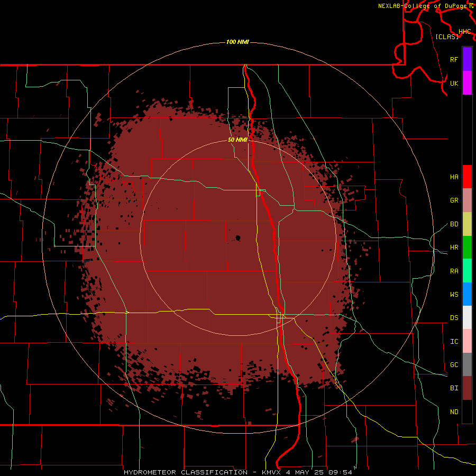
Task: Click the BI dark red legend swatch
Action: click(467, 388)
